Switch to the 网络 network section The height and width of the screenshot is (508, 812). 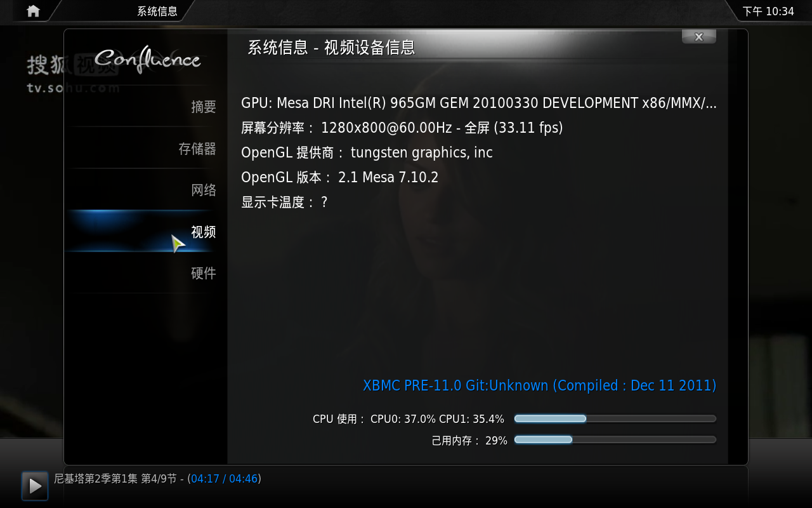tap(146, 190)
